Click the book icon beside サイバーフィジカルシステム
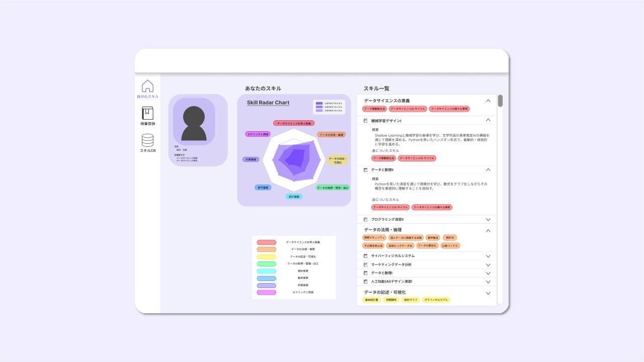This screenshot has height=362, width=644. coord(366,256)
